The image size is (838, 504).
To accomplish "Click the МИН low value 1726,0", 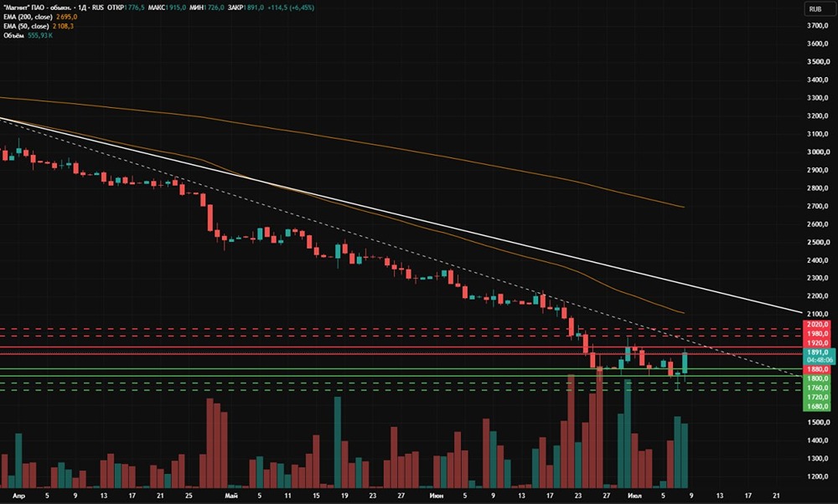I will click(213, 8).
